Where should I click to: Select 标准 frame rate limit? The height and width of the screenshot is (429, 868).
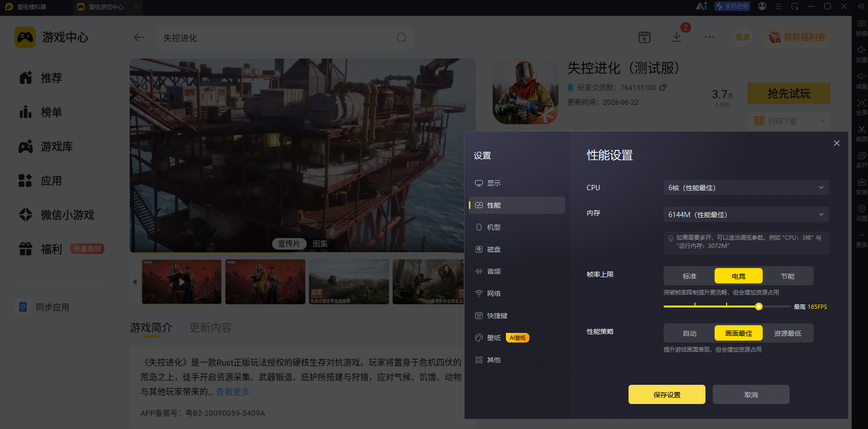pos(690,276)
